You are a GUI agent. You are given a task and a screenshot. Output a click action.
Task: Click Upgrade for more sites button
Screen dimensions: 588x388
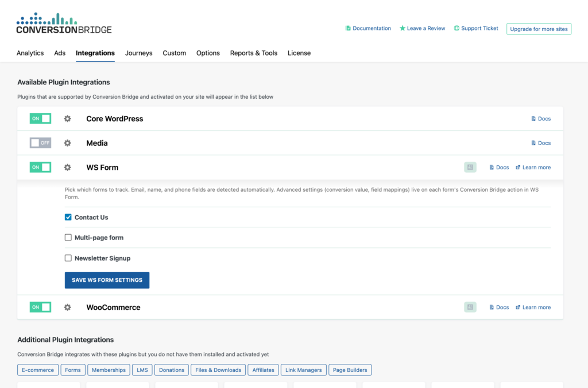pyautogui.click(x=539, y=29)
